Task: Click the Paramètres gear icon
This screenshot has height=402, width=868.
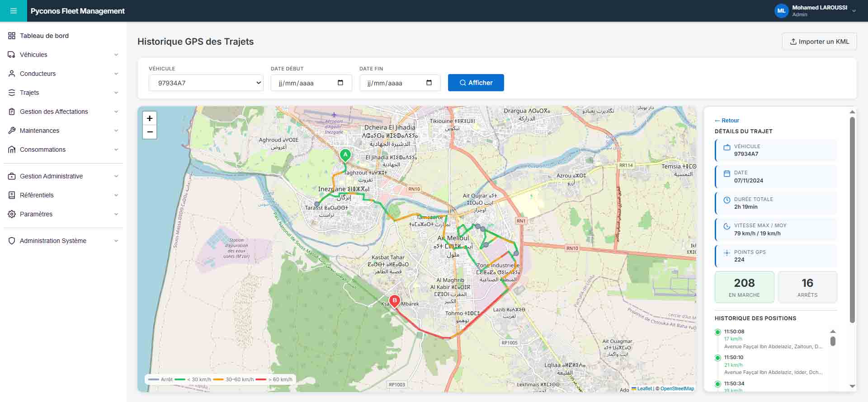Action: 12,214
